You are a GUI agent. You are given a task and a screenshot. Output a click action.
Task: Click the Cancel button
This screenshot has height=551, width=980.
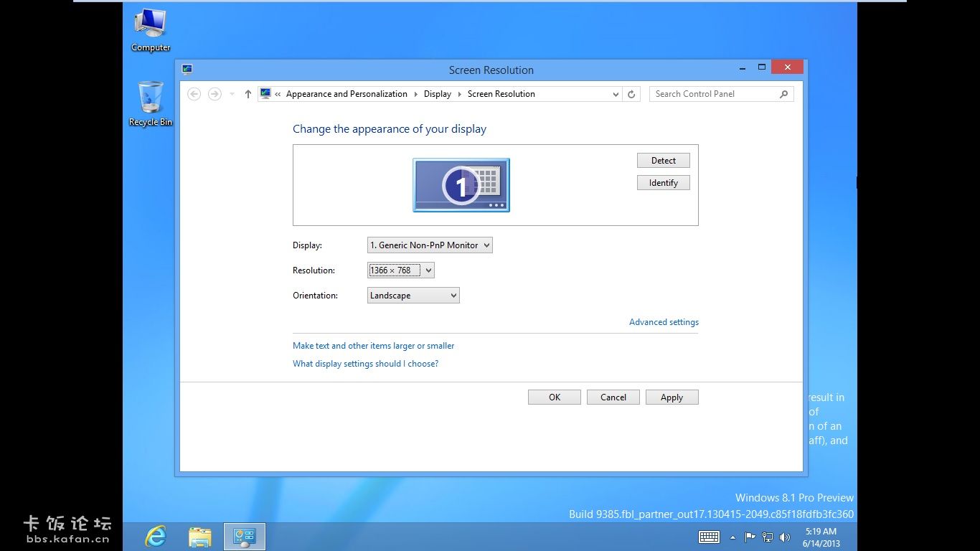point(613,397)
